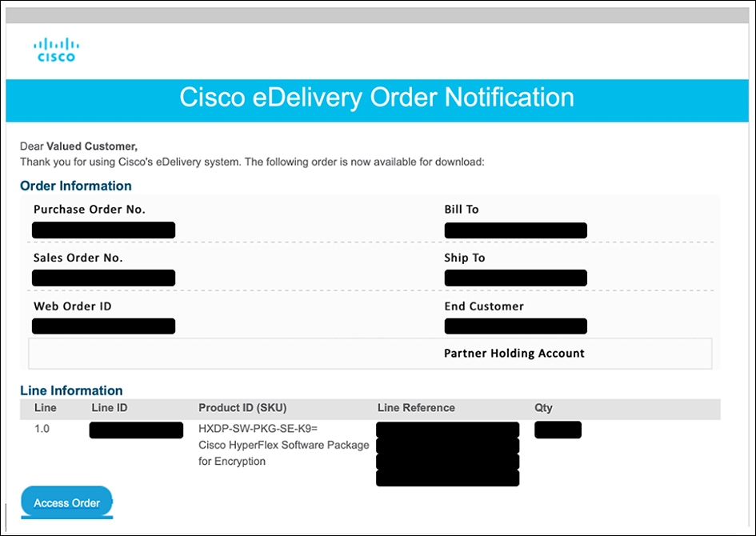Select the HXDP-SW-PKG-SE-K9= product SKU
The width and height of the screenshot is (756, 536).
coord(258,429)
